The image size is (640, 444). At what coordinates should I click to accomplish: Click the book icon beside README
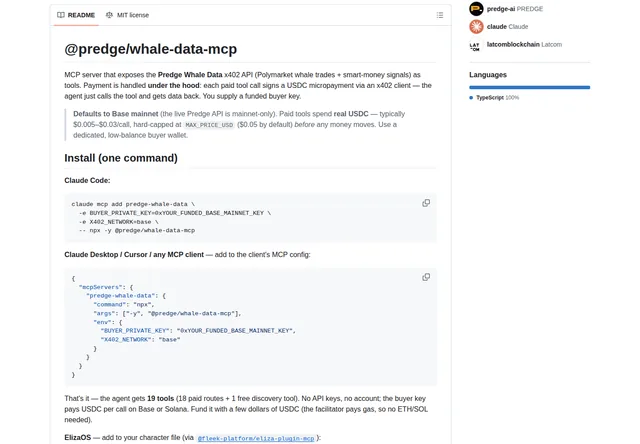point(61,15)
